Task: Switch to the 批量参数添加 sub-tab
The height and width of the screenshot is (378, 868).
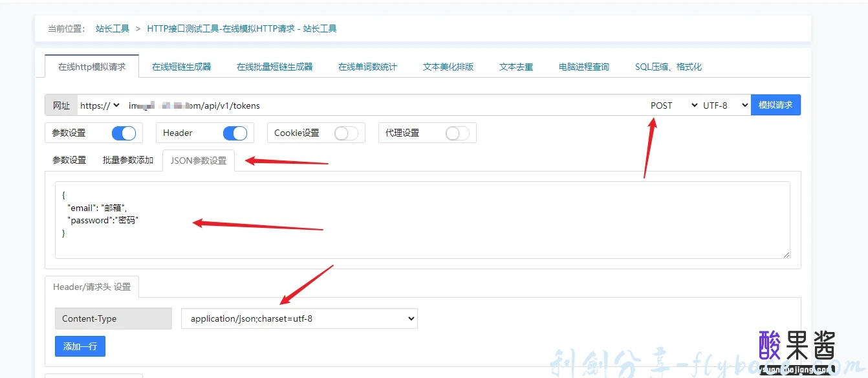Action: [127, 160]
